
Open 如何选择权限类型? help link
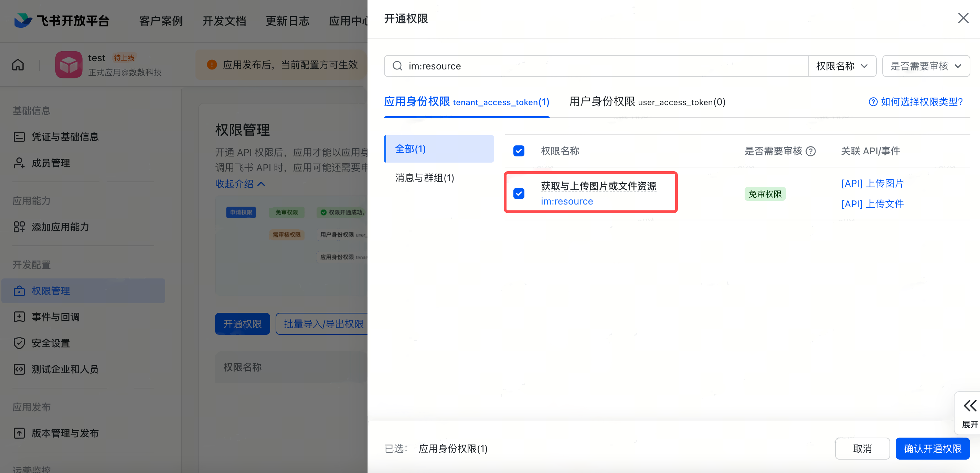pos(921,102)
